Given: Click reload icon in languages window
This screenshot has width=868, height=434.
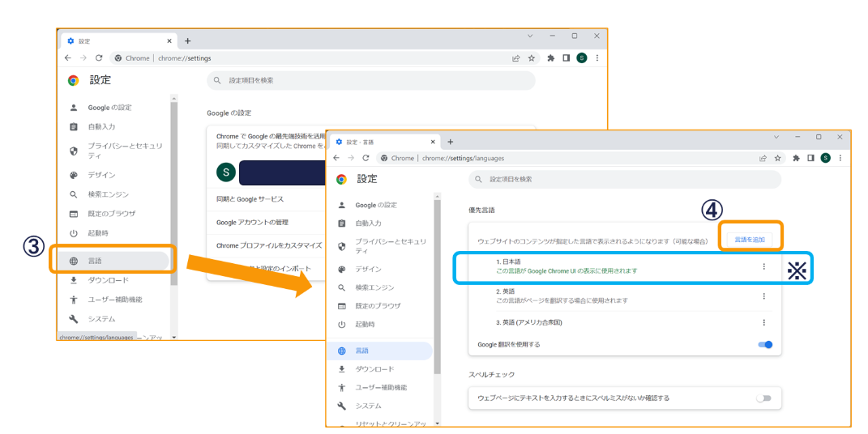Looking at the screenshot, I should click(366, 158).
